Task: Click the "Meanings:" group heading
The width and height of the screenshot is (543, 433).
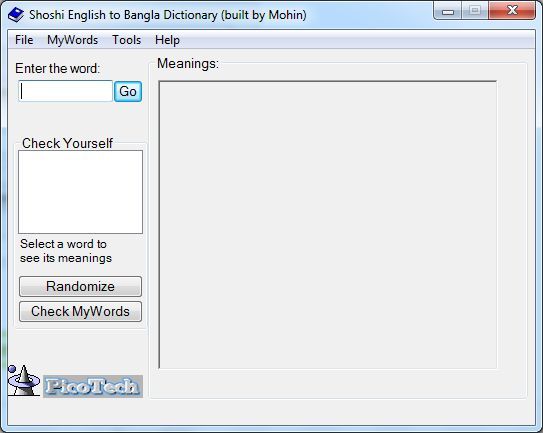Action: click(x=188, y=64)
